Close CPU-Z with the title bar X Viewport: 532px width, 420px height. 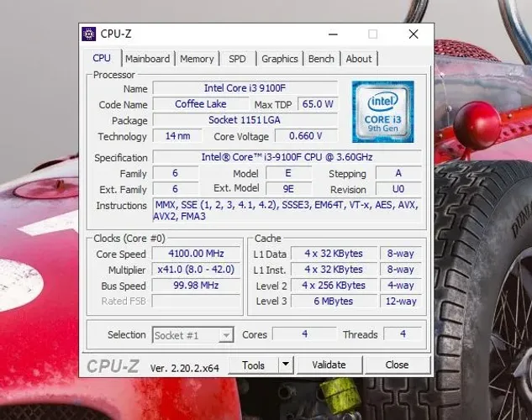(x=413, y=34)
